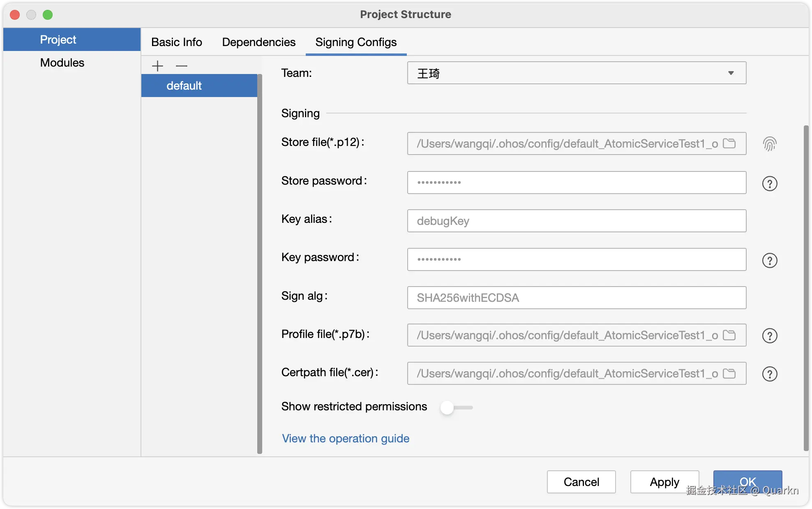
Task: Click help icon next to Key password
Action: tap(769, 260)
